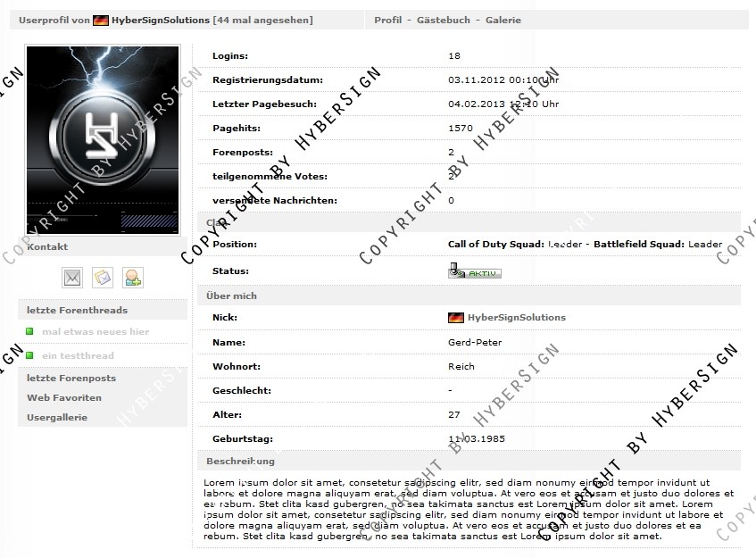Open the Galerie tab
756x558 pixels.
(503, 21)
